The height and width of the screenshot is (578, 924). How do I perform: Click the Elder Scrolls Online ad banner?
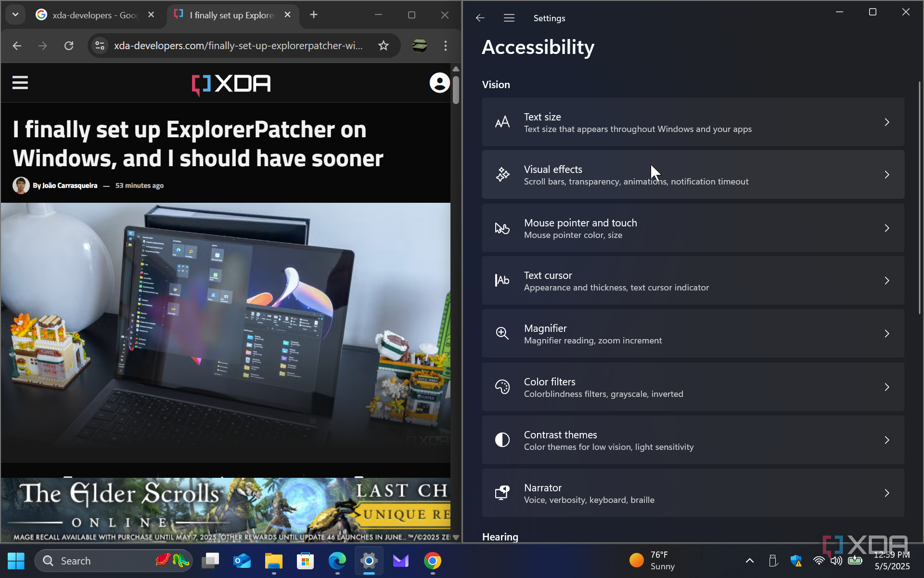point(226,510)
